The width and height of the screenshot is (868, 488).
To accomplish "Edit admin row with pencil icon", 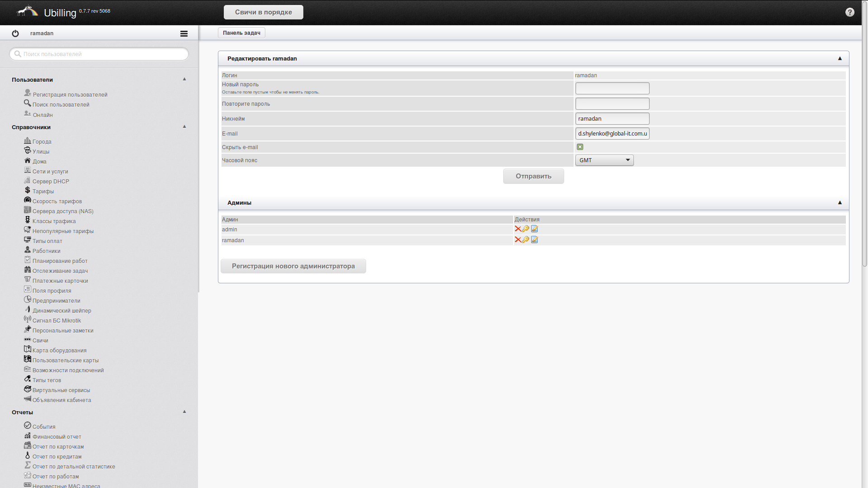I will tap(534, 229).
